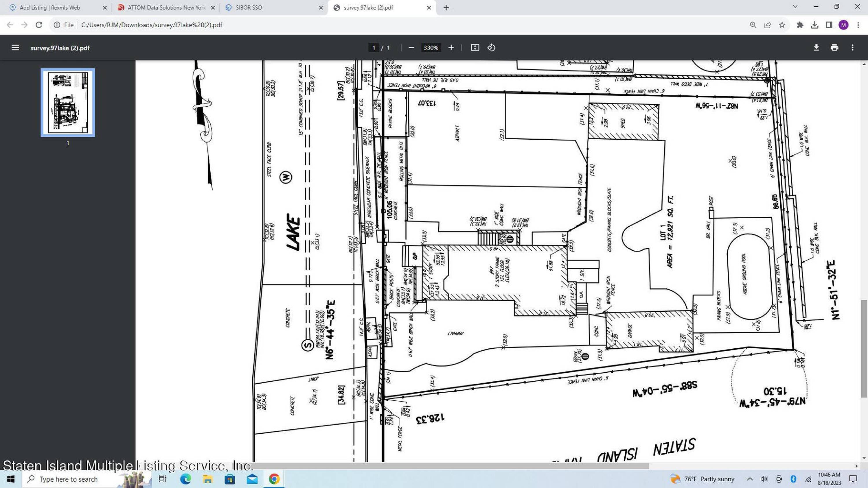Switch to Add Listing flexmls Web tab
This screenshot has height=488, width=868.
[x=50, y=8]
